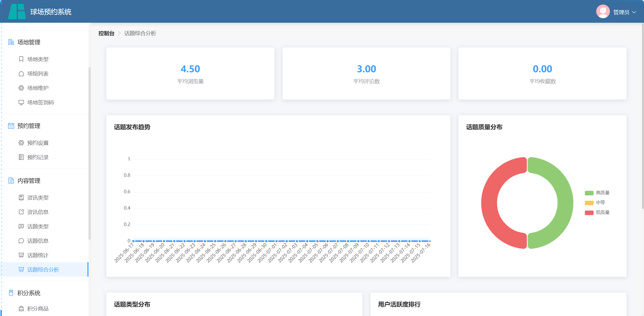Collapse the 场地管理 menu group
The image size is (644, 316).
(45, 42)
